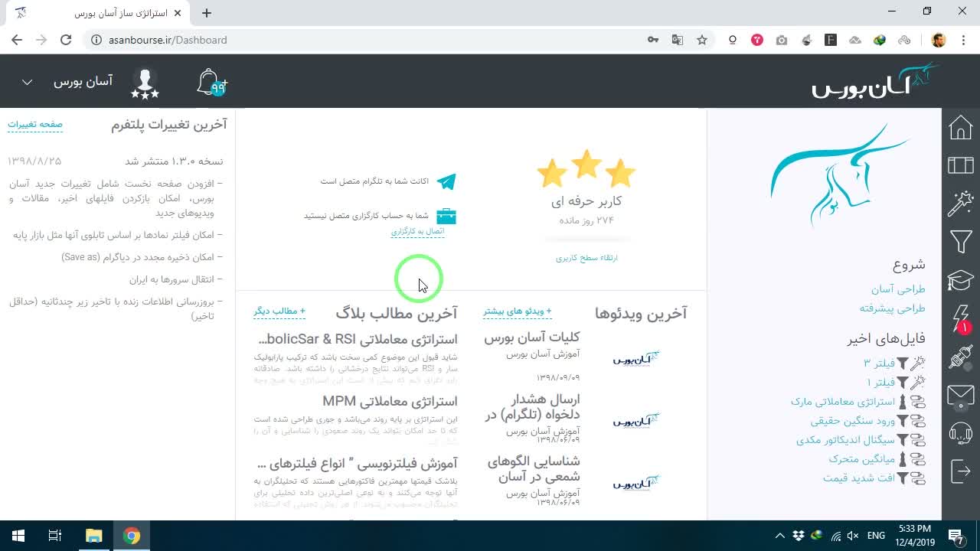Open صفحه تغییرات link

[35, 124]
